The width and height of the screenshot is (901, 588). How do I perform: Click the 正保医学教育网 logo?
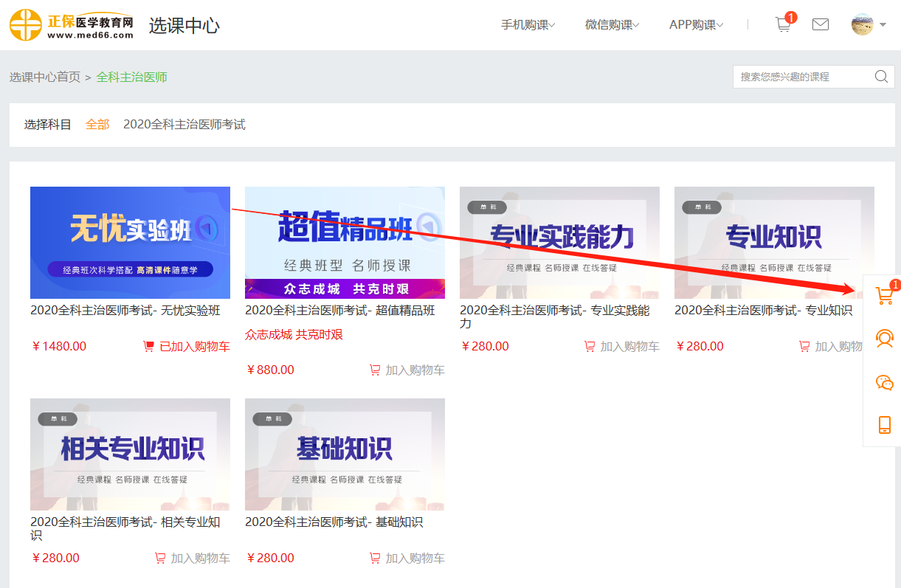[x=72, y=25]
